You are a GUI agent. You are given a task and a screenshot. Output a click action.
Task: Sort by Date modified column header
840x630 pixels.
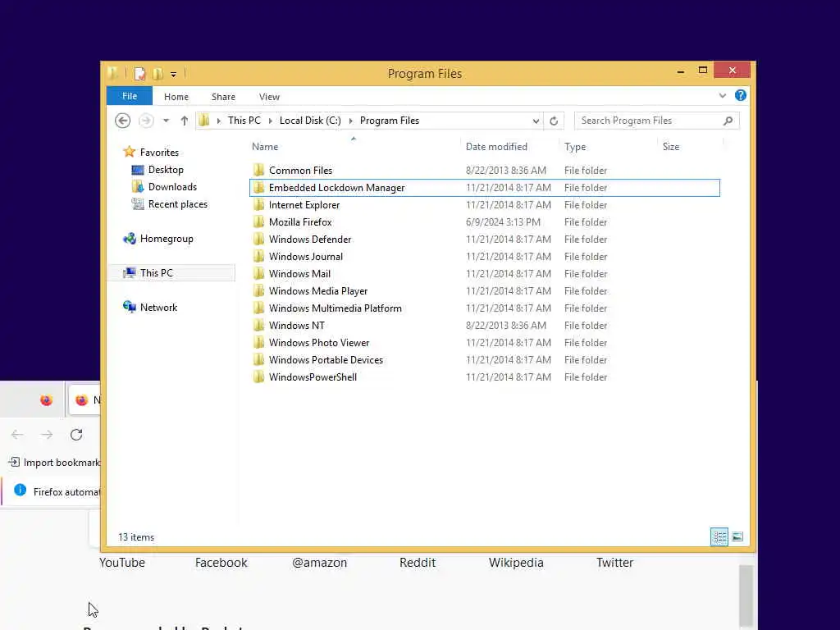pyautogui.click(x=496, y=147)
